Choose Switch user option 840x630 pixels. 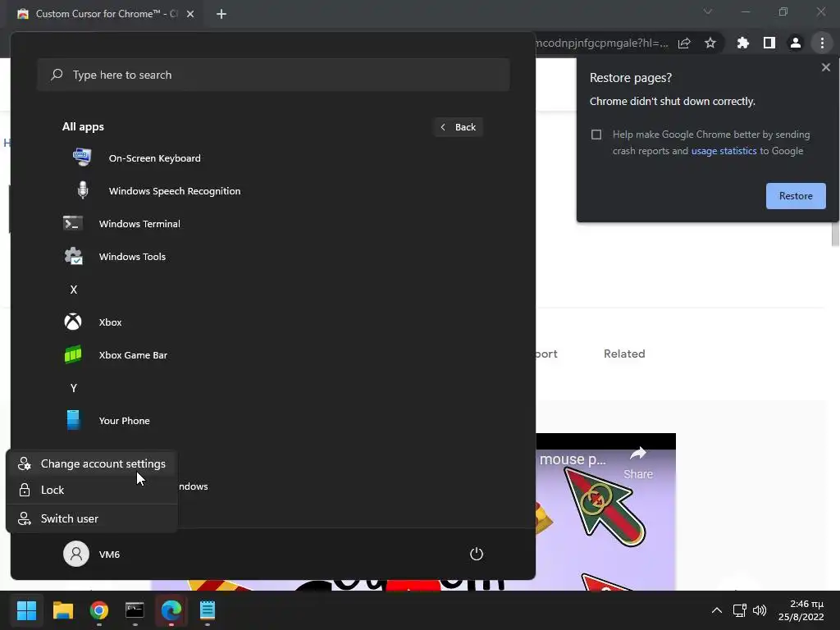tap(92, 518)
